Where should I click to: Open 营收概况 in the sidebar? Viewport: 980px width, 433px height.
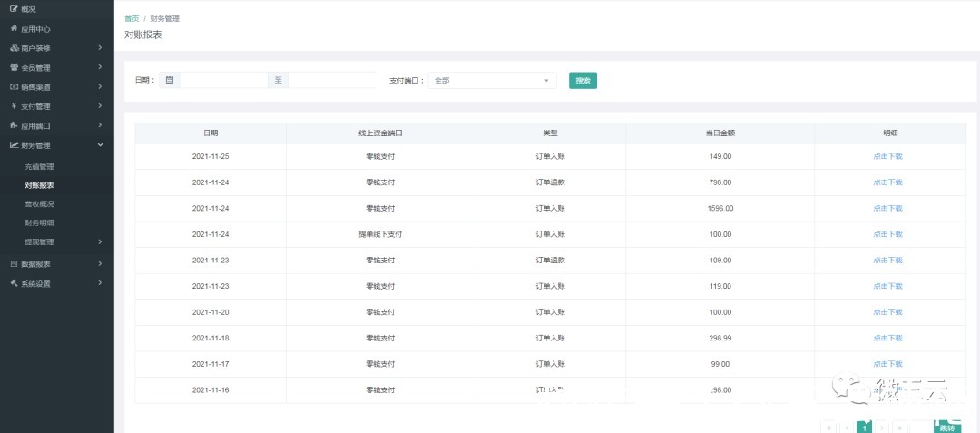coord(39,203)
